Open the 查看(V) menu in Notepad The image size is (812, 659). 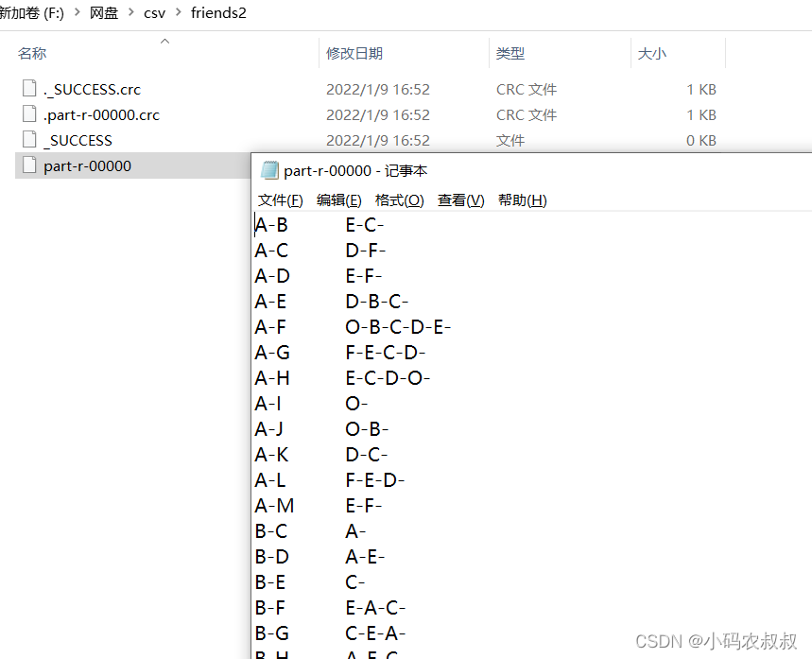click(460, 199)
